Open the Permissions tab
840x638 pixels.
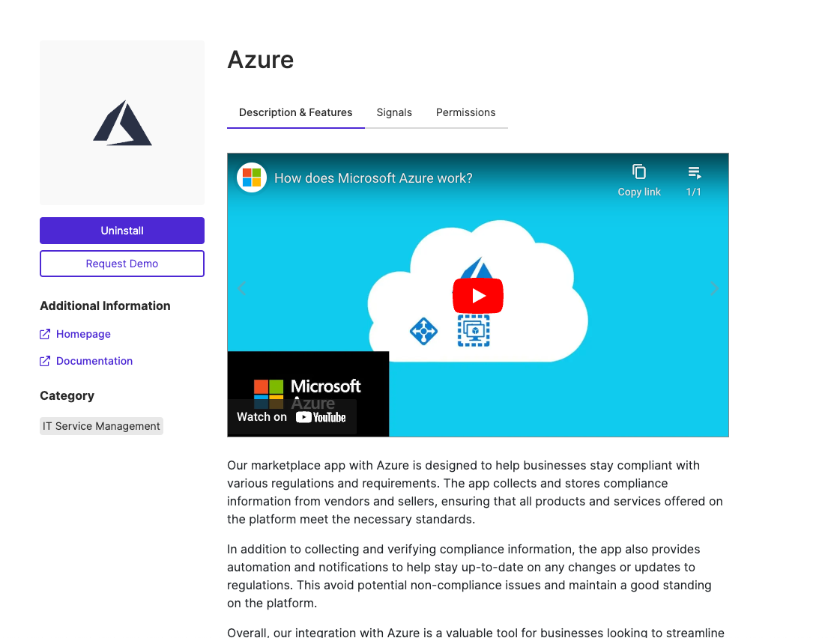pyautogui.click(x=465, y=112)
